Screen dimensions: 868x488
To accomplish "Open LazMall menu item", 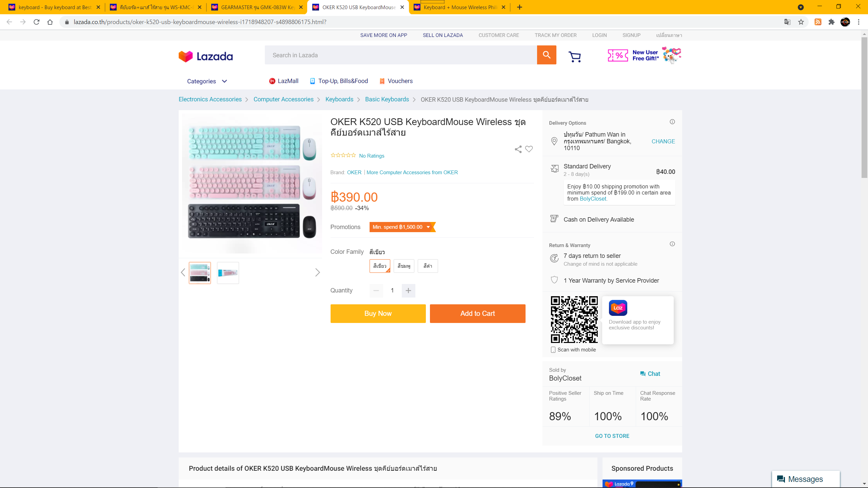I will tap(284, 81).
